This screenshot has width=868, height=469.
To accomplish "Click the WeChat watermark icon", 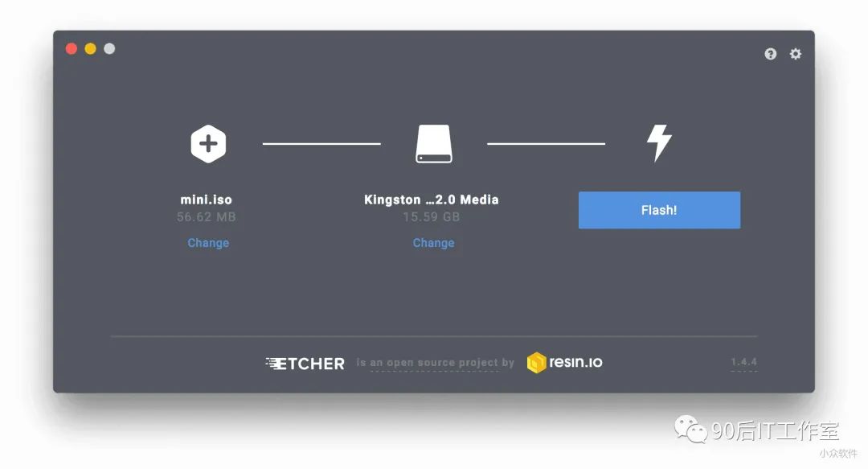I will [690, 429].
